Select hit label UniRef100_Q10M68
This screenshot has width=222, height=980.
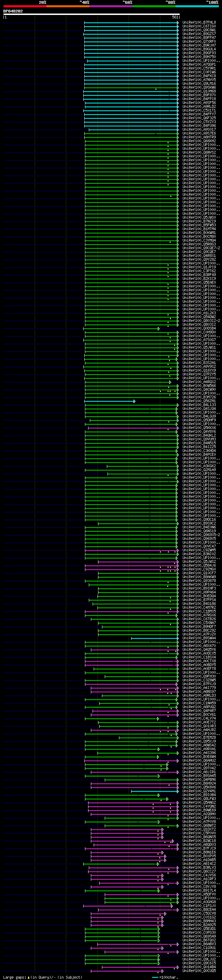click(x=199, y=91)
